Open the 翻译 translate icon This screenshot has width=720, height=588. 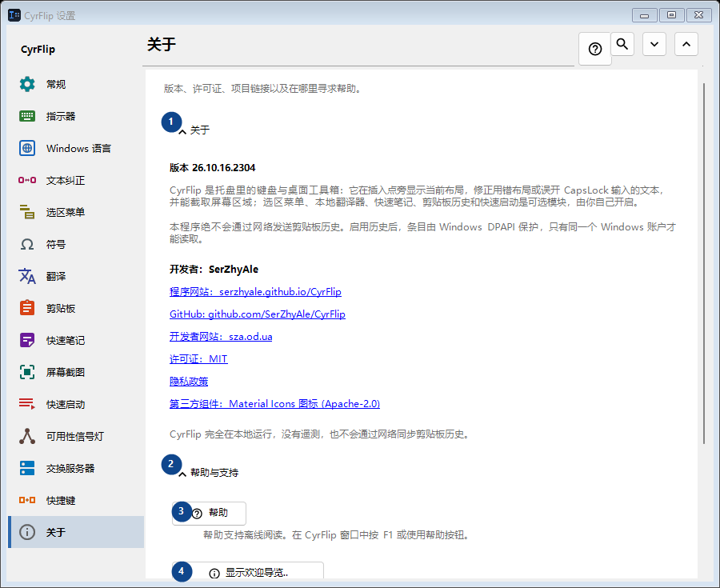tap(27, 276)
